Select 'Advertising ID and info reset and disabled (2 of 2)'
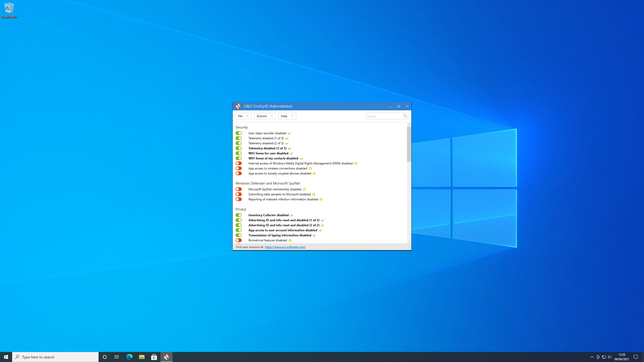The height and width of the screenshot is (362, 644). pyautogui.click(x=284, y=225)
